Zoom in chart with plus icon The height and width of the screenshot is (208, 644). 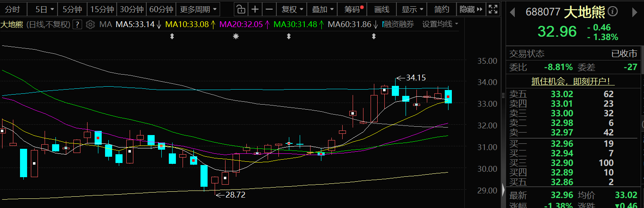pyautogui.click(x=255, y=9)
